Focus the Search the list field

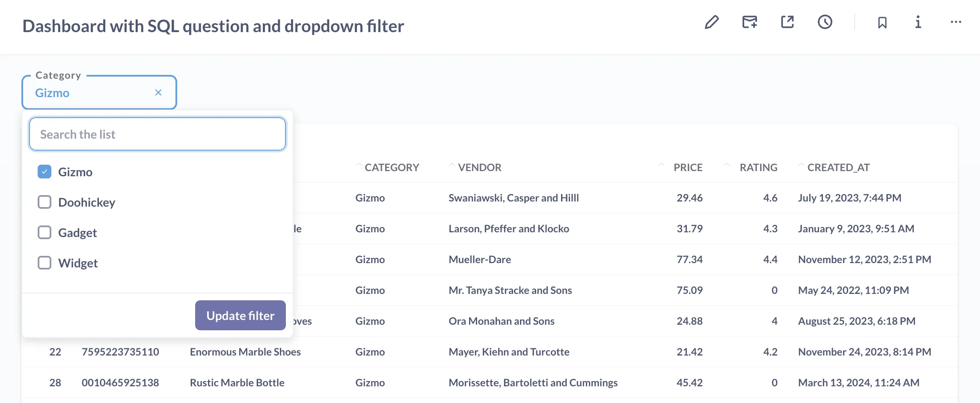click(157, 134)
